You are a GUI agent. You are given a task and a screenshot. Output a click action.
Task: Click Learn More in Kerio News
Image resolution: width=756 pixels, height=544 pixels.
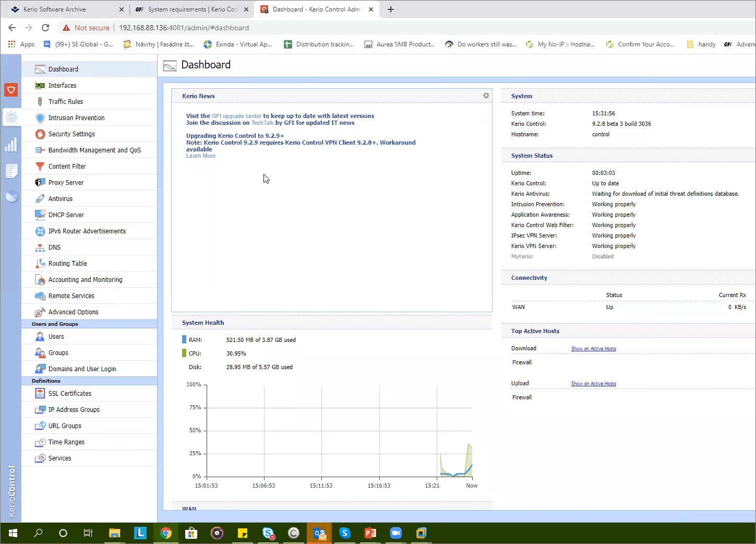[201, 156]
